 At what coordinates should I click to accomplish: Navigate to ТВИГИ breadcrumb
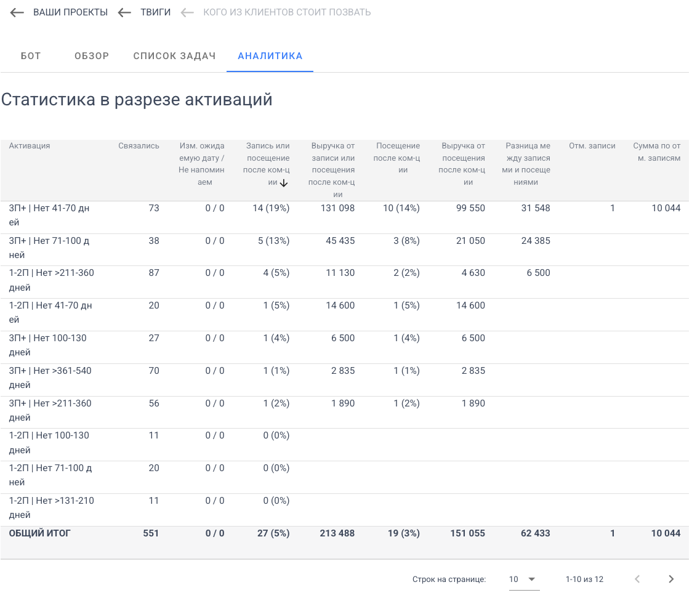(155, 12)
